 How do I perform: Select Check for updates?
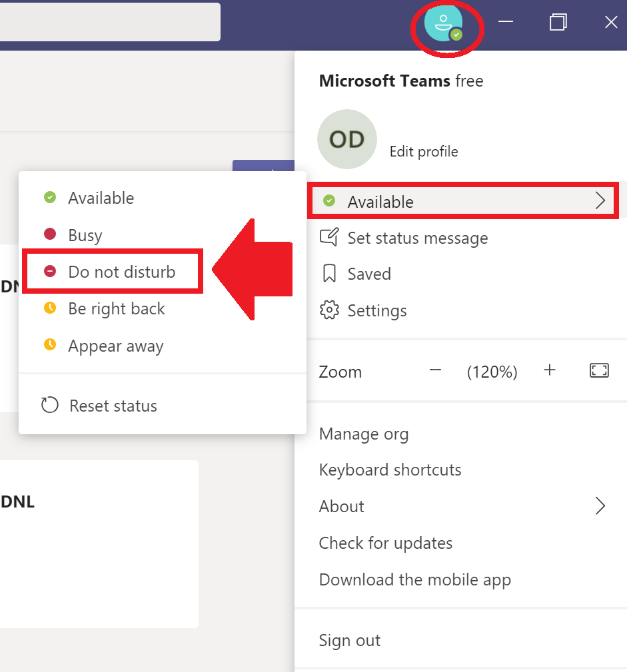click(386, 543)
